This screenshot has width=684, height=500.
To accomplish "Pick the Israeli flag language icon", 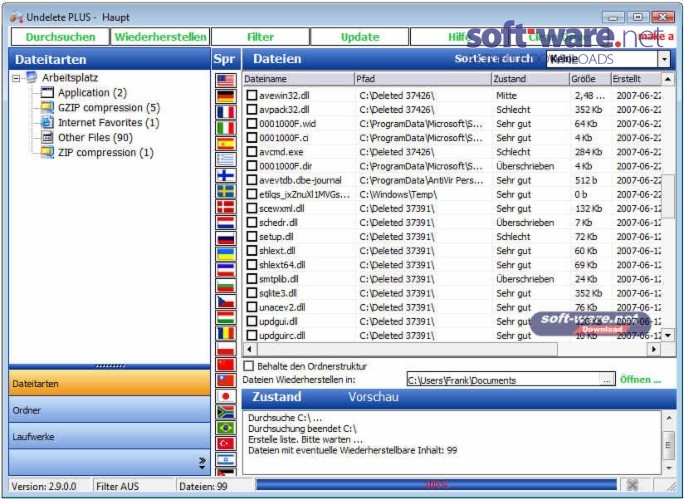I will point(226,459).
